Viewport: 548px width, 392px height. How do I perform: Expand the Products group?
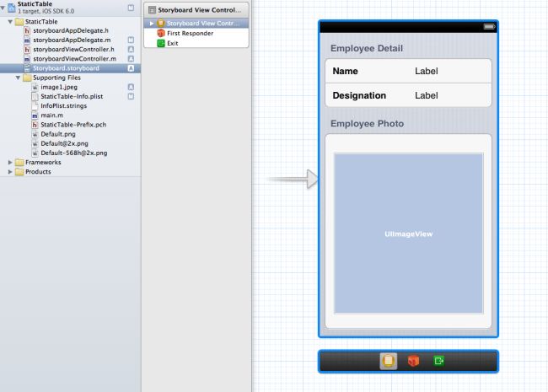pyautogui.click(x=10, y=171)
